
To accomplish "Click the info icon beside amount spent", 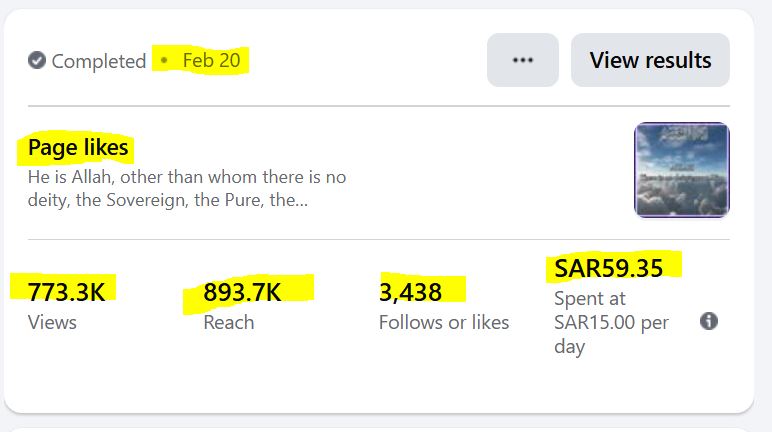I will point(708,322).
